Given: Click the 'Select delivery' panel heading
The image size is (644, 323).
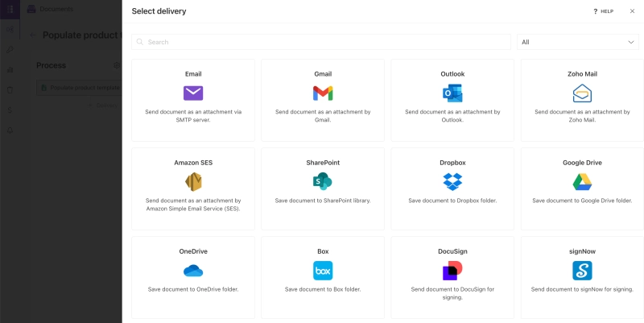Looking at the screenshot, I should tap(159, 11).
